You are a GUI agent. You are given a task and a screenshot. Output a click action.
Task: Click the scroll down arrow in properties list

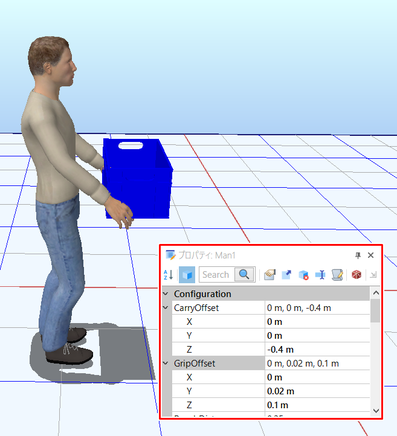point(376,411)
